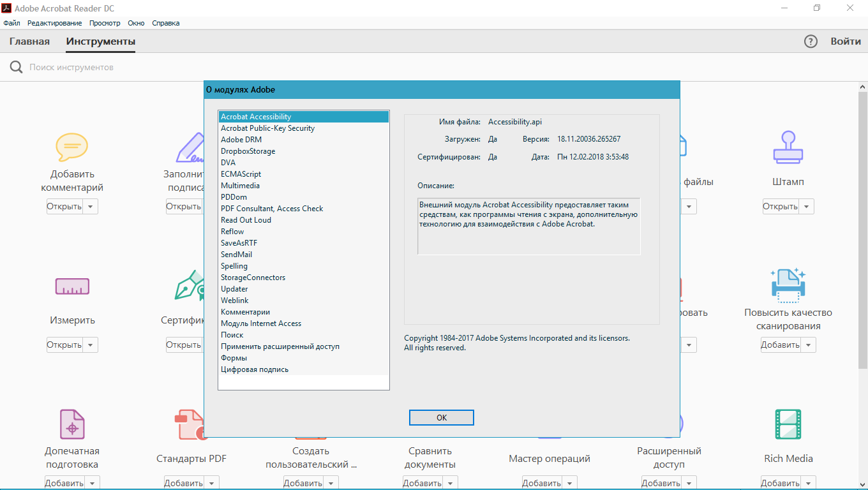
Task: Select Spelling module
Action: pyautogui.click(x=304, y=266)
